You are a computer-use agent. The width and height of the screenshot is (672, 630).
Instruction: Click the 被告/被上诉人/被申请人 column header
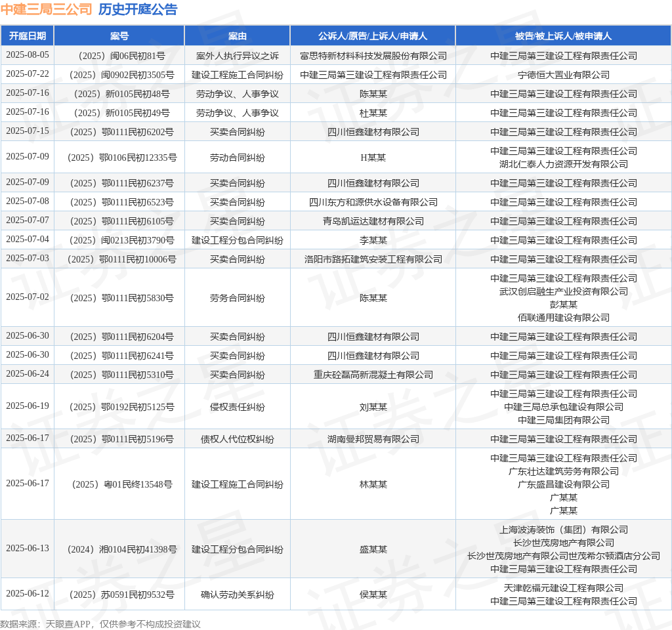click(x=563, y=35)
